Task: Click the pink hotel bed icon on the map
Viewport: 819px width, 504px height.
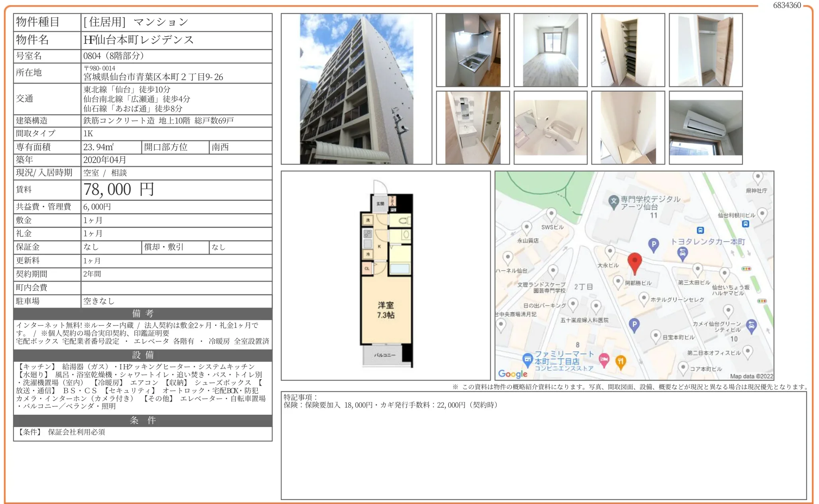Action: [604, 360]
